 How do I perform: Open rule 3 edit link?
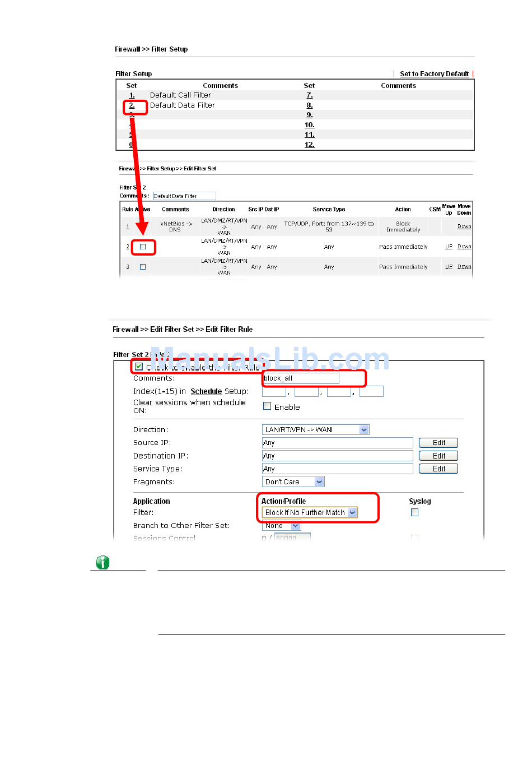(128, 267)
